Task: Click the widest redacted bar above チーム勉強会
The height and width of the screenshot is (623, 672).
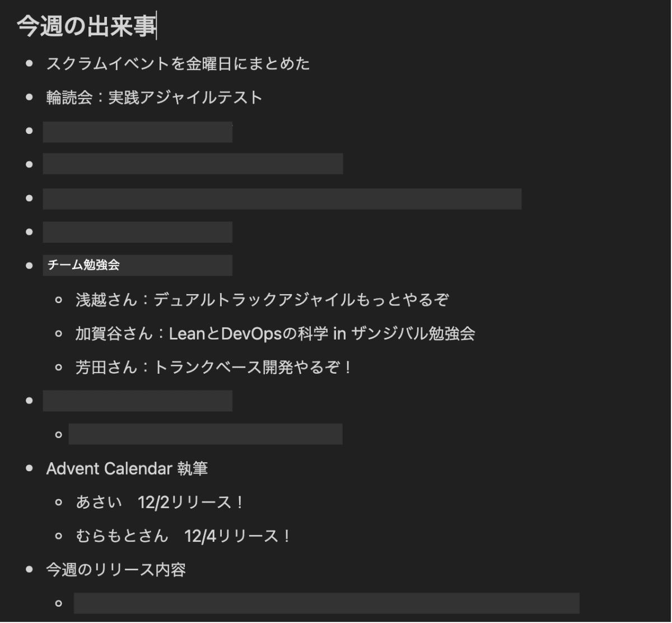Action: 282,199
